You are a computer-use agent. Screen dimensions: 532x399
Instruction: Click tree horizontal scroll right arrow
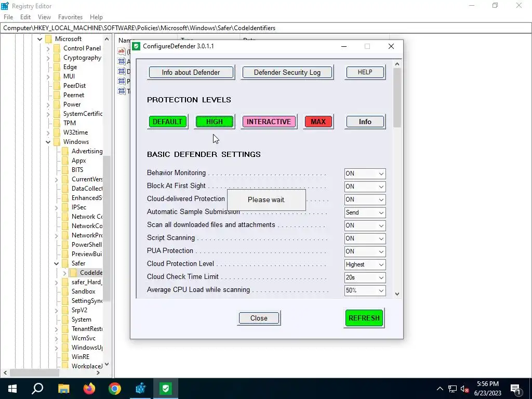pos(98,373)
